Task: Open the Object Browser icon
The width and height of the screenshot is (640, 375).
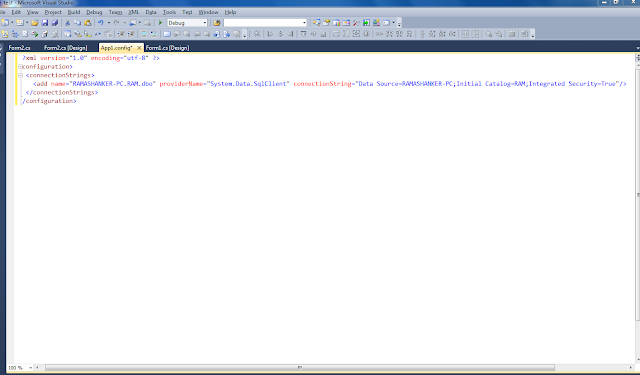Action: click(x=346, y=23)
